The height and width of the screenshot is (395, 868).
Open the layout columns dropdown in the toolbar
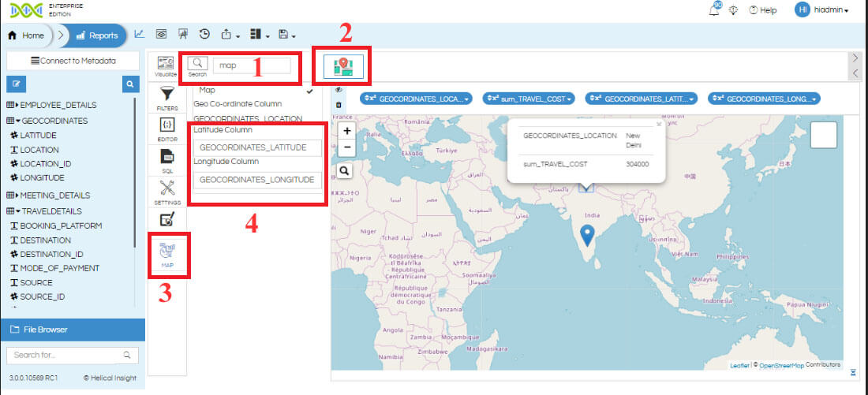pyautogui.click(x=259, y=35)
